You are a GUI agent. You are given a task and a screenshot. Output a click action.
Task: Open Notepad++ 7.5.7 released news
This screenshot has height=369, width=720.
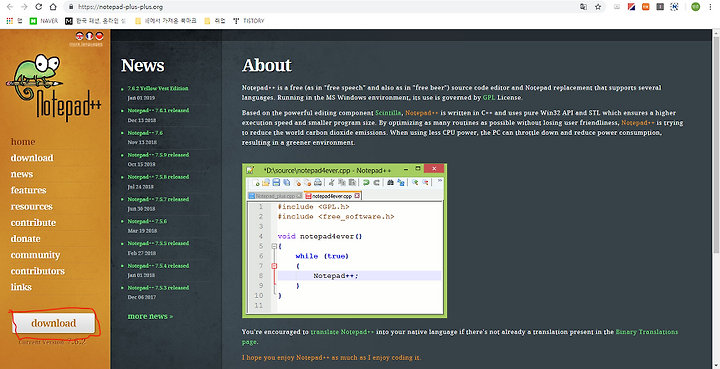pyautogui.click(x=158, y=199)
